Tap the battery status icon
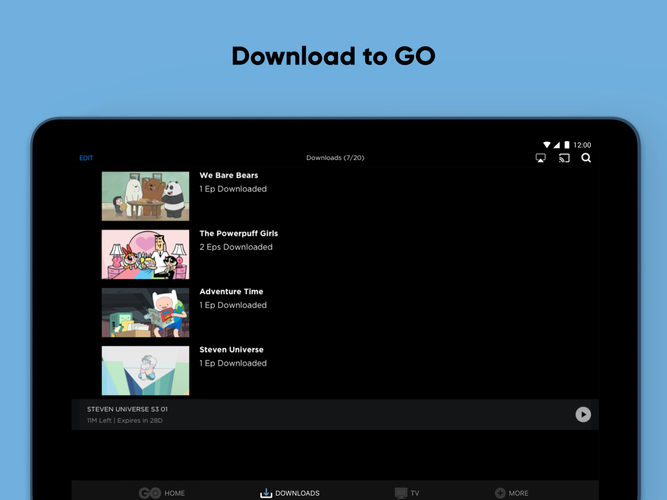This screenshot has width=667, height=500. click(x=567, y=145)
